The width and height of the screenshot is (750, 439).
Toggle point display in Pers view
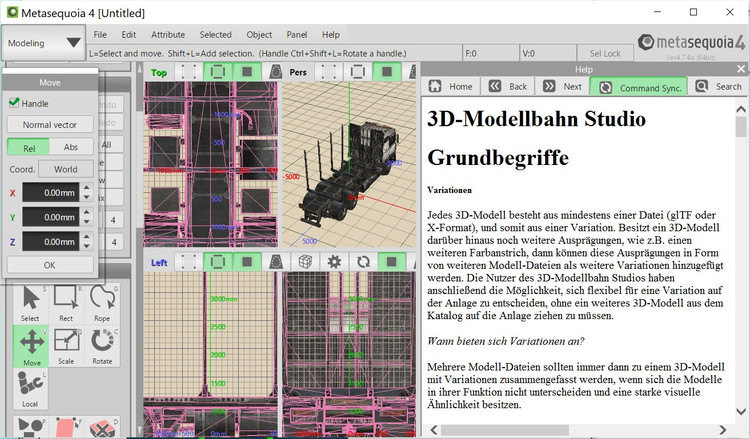click(329, 72)
